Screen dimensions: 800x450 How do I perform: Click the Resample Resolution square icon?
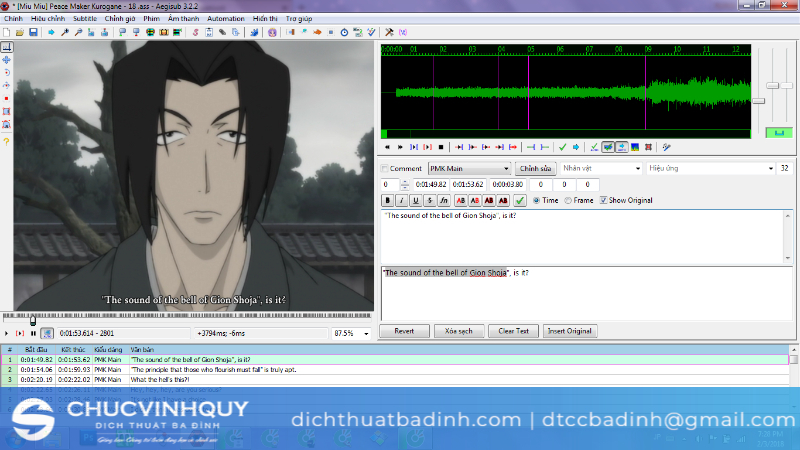point(331,32)
